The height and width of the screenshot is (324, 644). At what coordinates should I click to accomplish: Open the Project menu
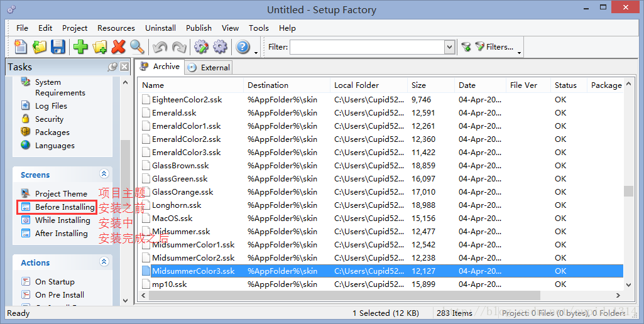75,28
